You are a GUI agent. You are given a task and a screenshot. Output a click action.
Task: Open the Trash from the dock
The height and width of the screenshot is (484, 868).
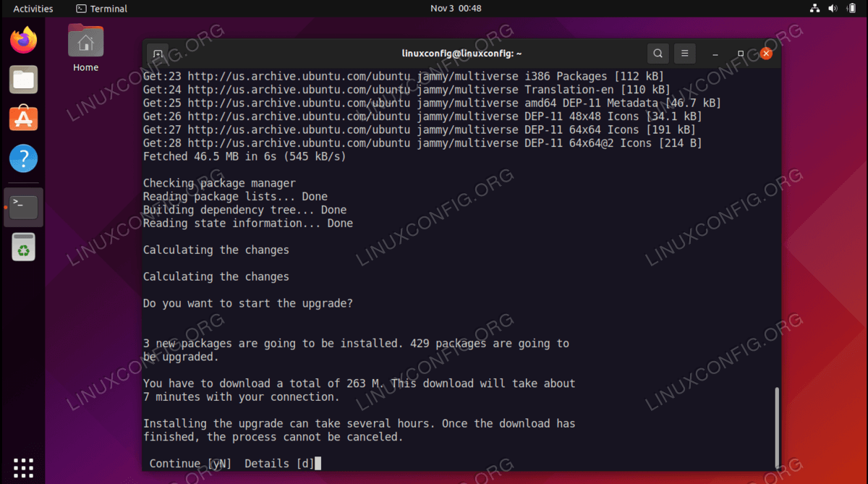coord(24,247)
